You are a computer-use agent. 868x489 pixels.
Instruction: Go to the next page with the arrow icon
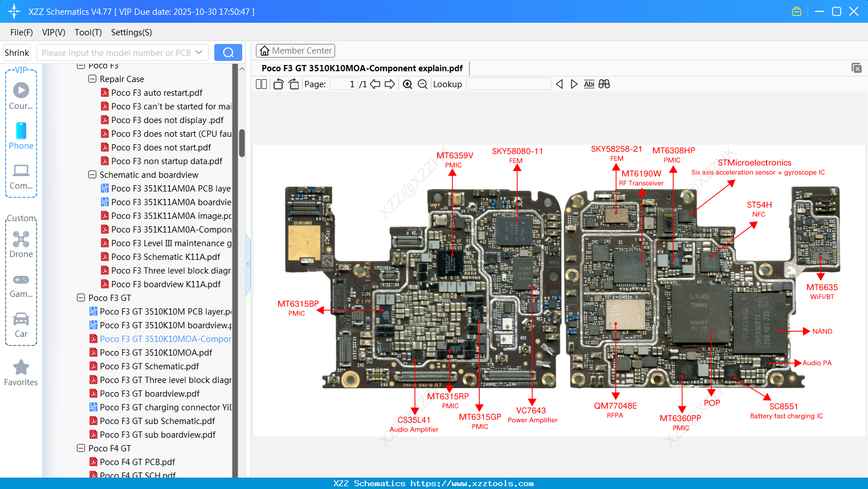[x=391, y=84]
